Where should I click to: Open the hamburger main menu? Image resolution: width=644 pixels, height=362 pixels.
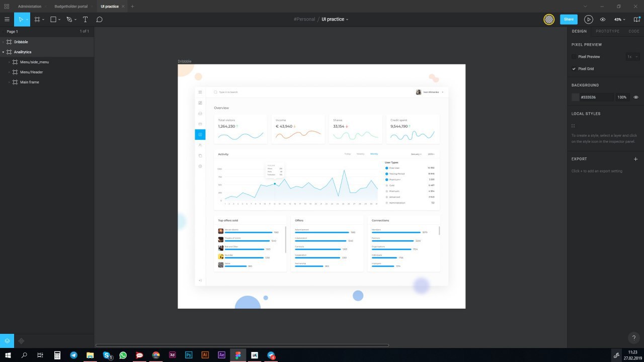pos(7,19)
